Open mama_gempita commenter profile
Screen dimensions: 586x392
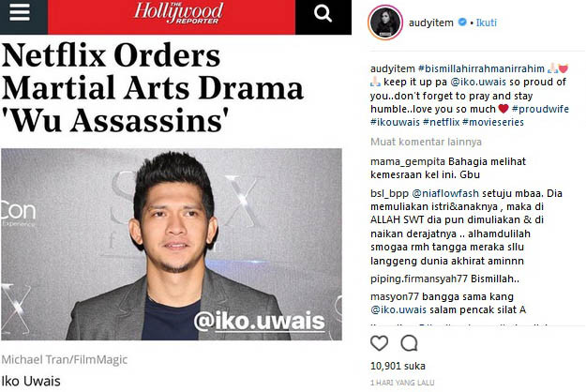pos(408,162)
